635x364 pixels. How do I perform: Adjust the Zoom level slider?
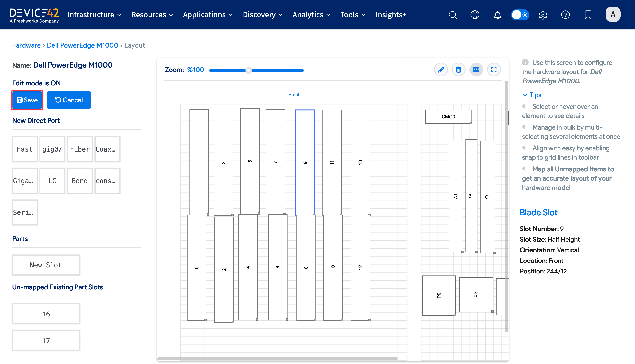(x=248, y=70)
